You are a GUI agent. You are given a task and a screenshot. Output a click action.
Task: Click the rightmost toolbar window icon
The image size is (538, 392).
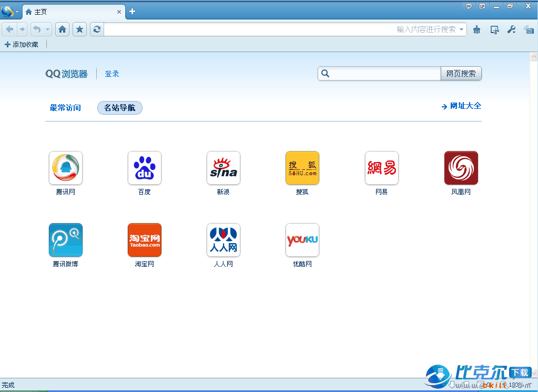pos(529,30)
